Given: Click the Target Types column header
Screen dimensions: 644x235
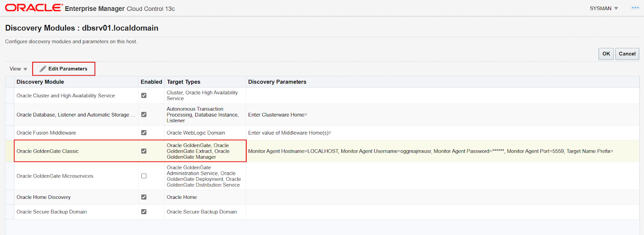Looking at the screenshot, I should 205,82.
